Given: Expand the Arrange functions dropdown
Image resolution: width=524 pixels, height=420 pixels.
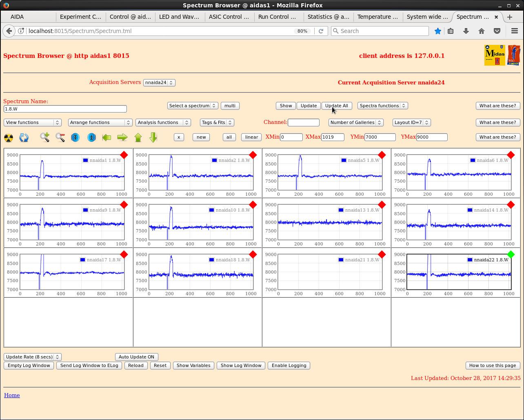Looking at the screenshot, I should pos(100,122).
